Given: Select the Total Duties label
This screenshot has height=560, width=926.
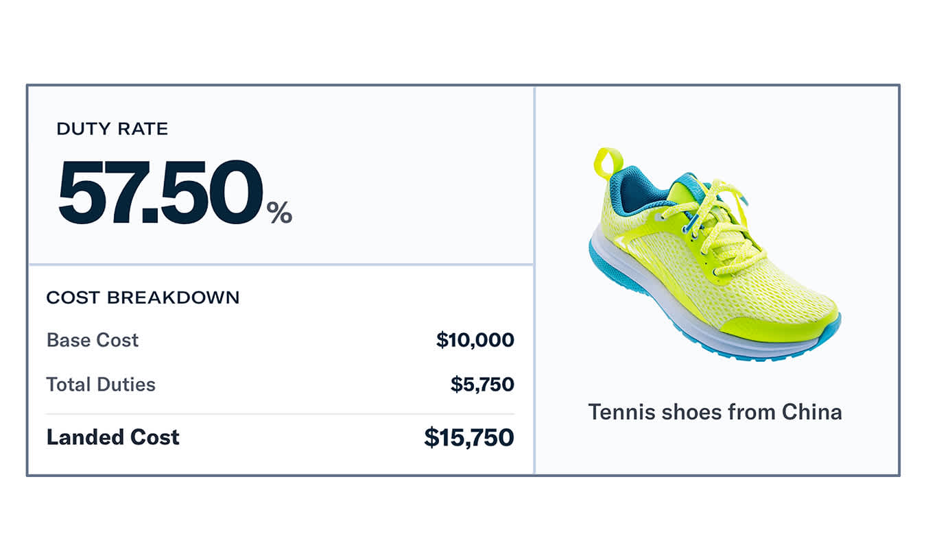Looking at the screenshot, I should [x=101, y=385].
